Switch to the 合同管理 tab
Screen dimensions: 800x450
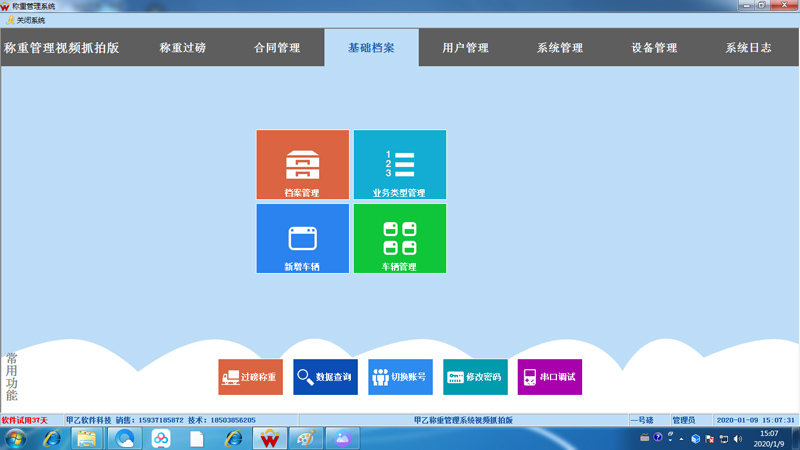pos(277,48)
